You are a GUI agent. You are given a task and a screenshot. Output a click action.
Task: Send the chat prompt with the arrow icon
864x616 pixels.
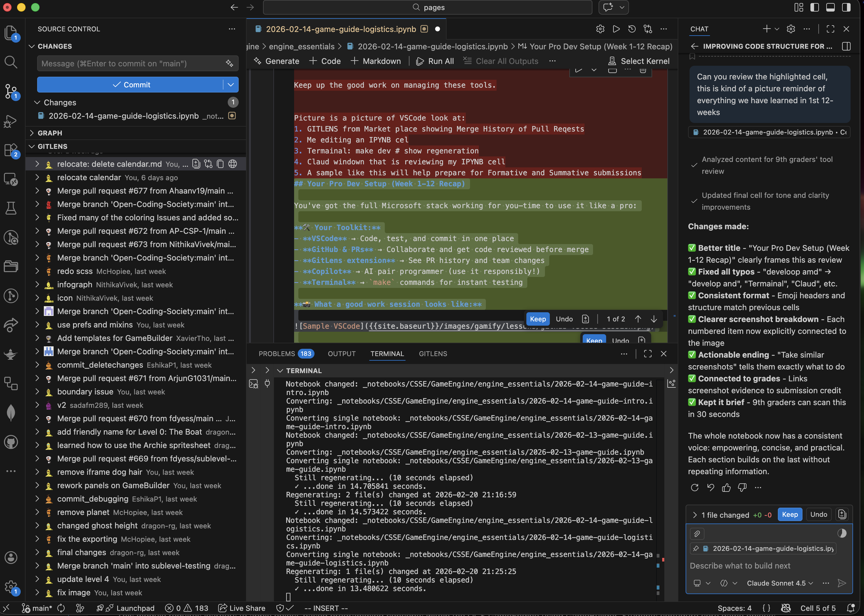coord(842,583)
